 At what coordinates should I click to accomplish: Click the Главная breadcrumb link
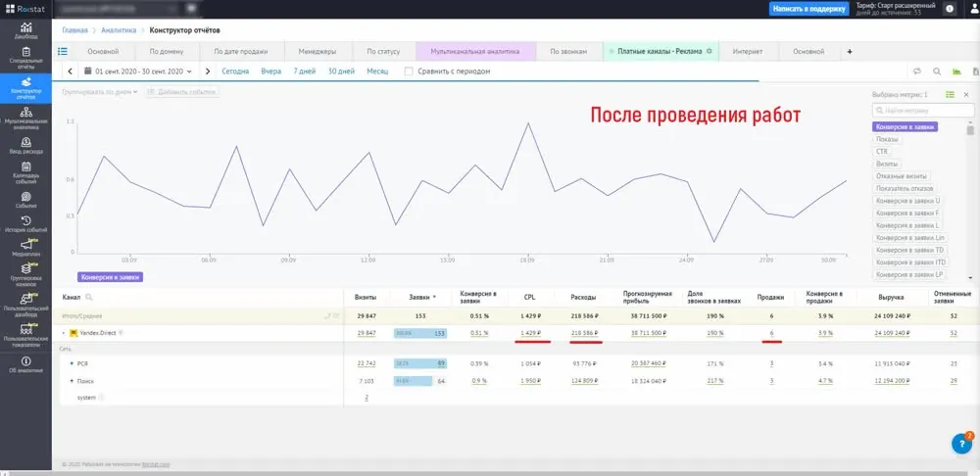tap(74, 30)
